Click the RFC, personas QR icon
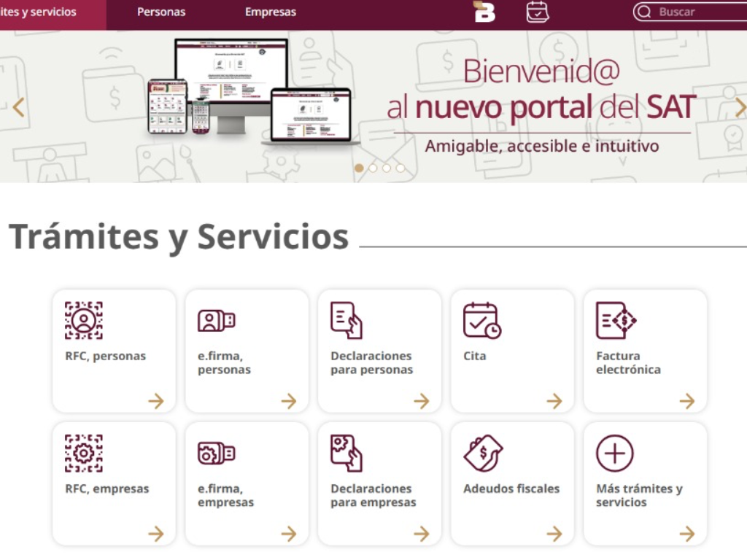This screenshot has height=560, width=747. tap(84, 321)
